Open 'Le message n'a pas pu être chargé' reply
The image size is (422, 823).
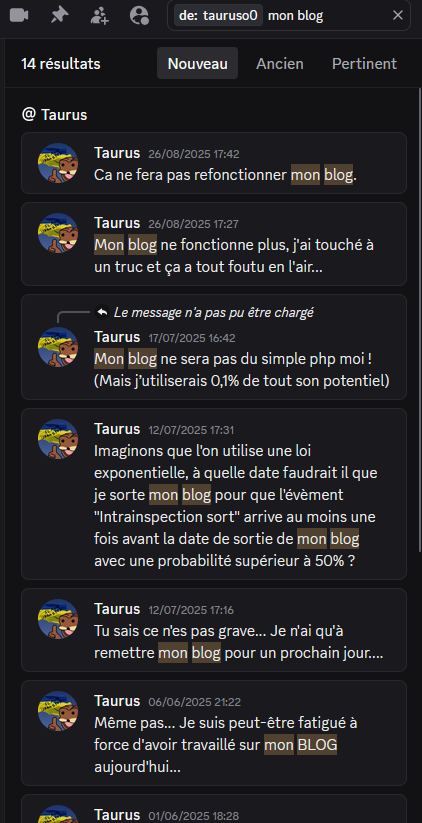[214, 312]
